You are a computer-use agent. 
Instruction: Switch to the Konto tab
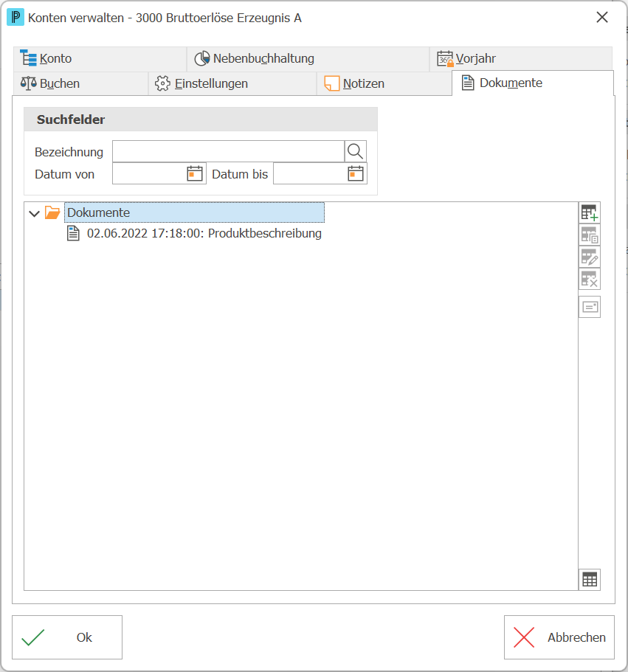[x=100, y=59]
